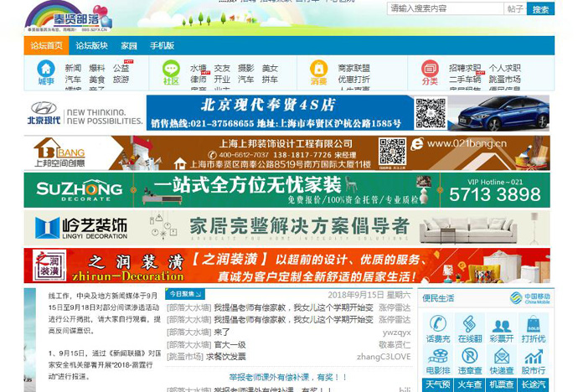Open the 二手车辆 link
The image size is (578, 392).
coord(465,80)
